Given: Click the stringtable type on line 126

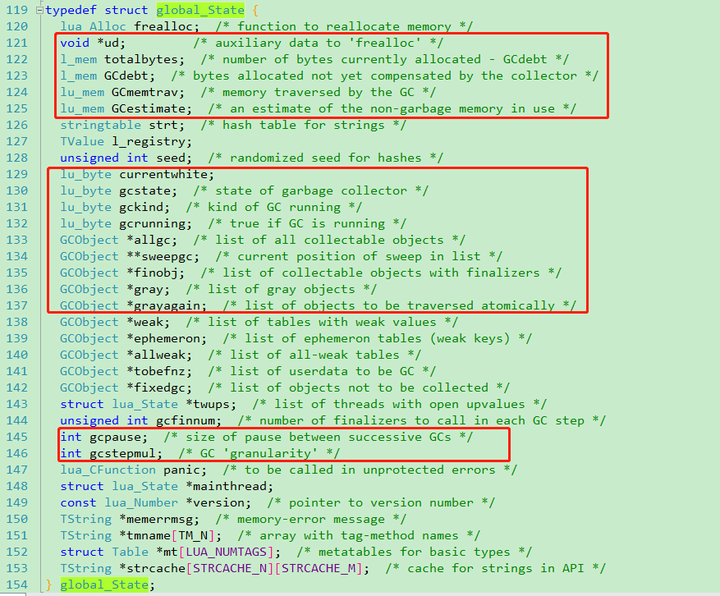Looking at the screenshot, I should click(x=101, y=125).
